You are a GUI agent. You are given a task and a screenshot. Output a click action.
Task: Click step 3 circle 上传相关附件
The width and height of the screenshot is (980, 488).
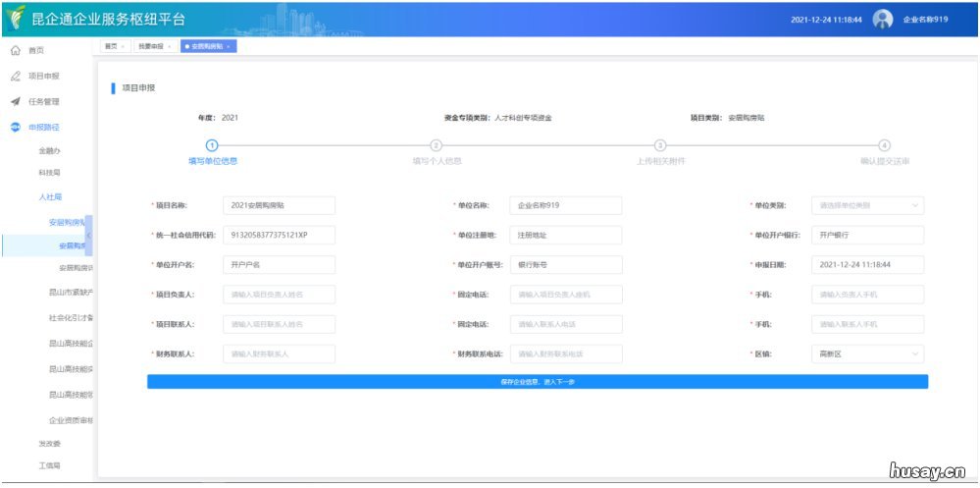(660, 145)
